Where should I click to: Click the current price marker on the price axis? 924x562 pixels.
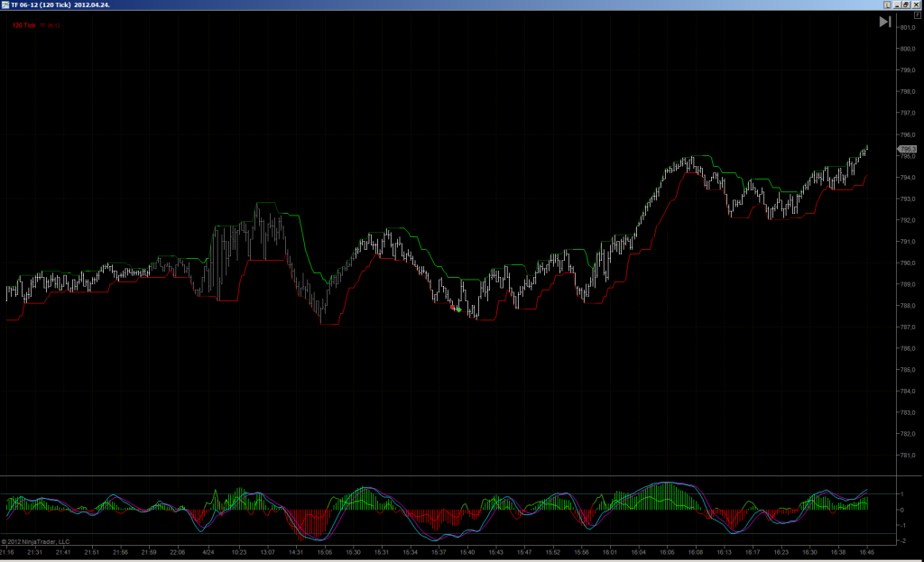907,149
